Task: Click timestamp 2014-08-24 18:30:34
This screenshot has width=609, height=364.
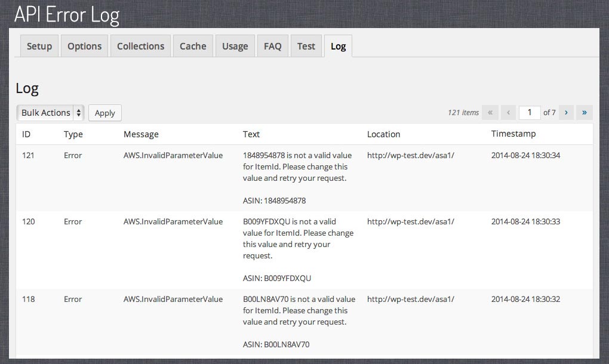Action: [x=525, y=155]
